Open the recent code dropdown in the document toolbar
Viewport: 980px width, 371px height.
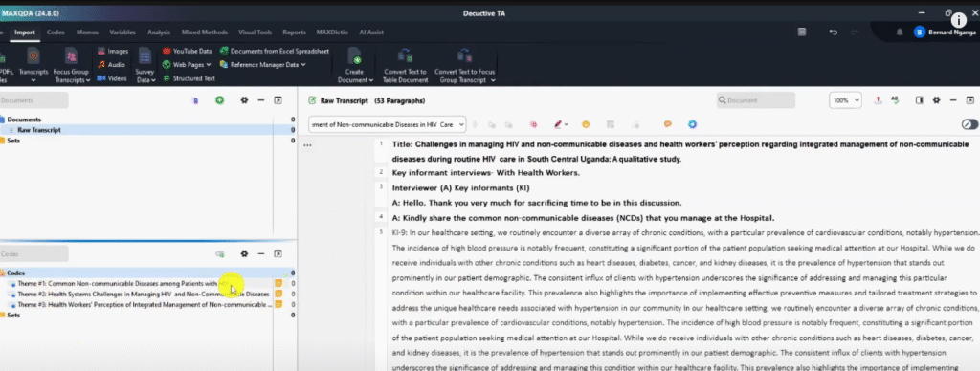388,124
